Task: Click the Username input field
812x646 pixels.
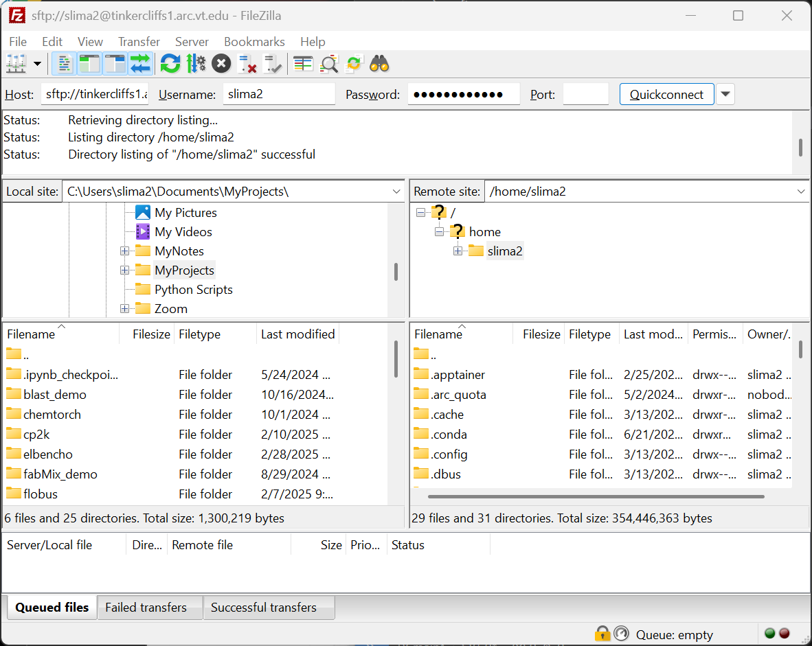Action: coord(279,94)
